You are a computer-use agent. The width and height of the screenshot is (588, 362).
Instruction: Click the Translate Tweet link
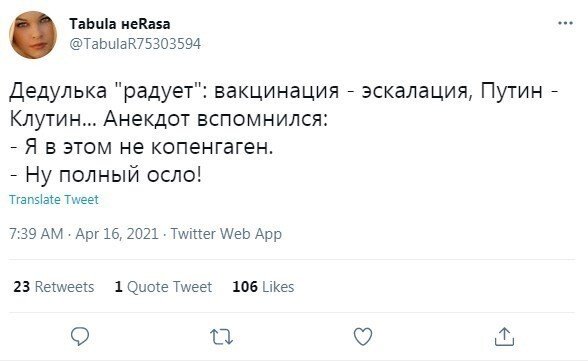point(54,200)
